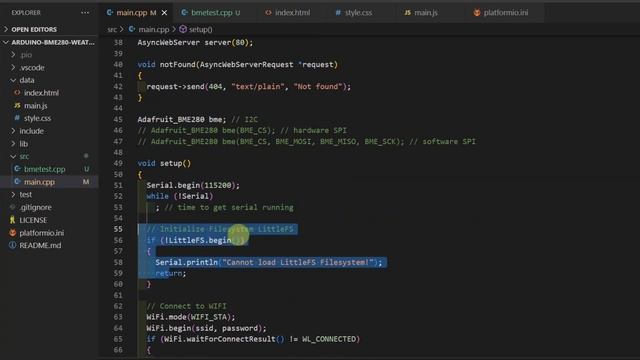Click on the 'Adafruit_BME280 bme; // I2C' line
The height and width of the screenshot is (360, 640).
(198, 120)
